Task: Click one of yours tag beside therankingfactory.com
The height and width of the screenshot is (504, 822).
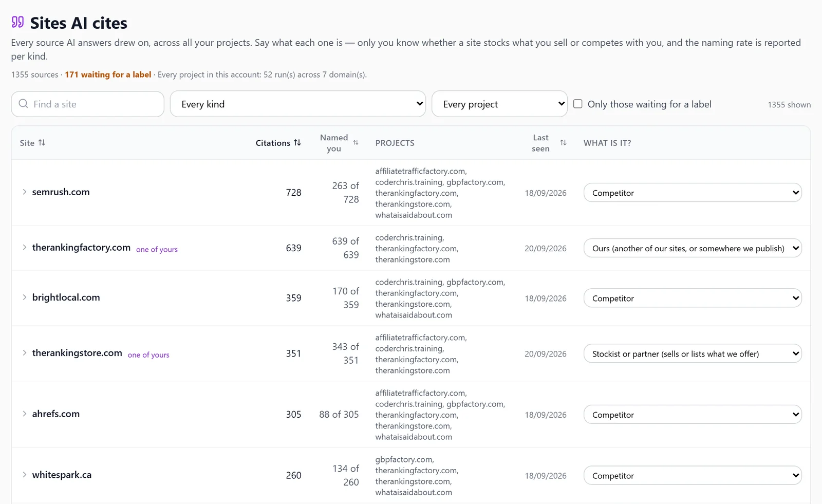Action: pos(157,249)
